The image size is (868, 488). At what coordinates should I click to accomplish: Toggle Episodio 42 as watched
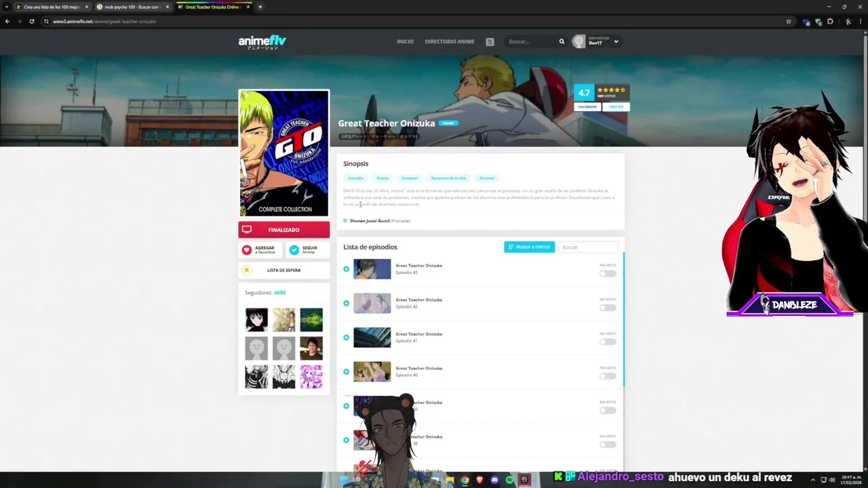click(608, 308)
